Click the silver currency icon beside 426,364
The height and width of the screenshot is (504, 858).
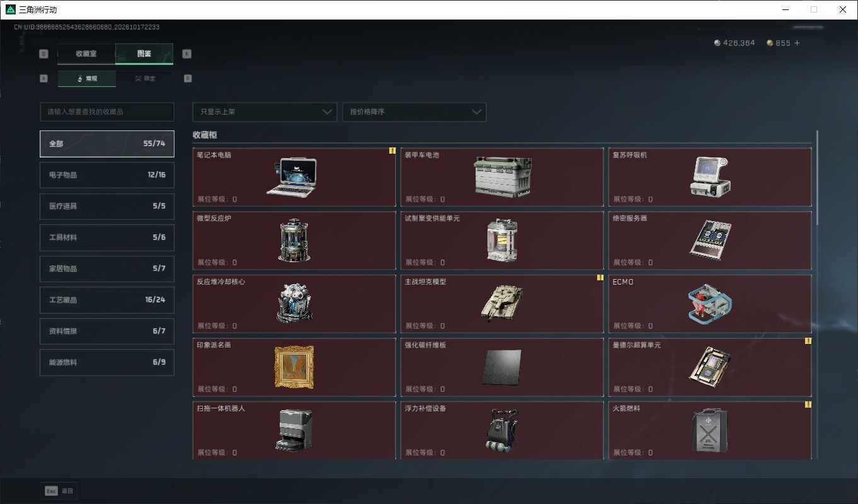(x=717, y=43)
